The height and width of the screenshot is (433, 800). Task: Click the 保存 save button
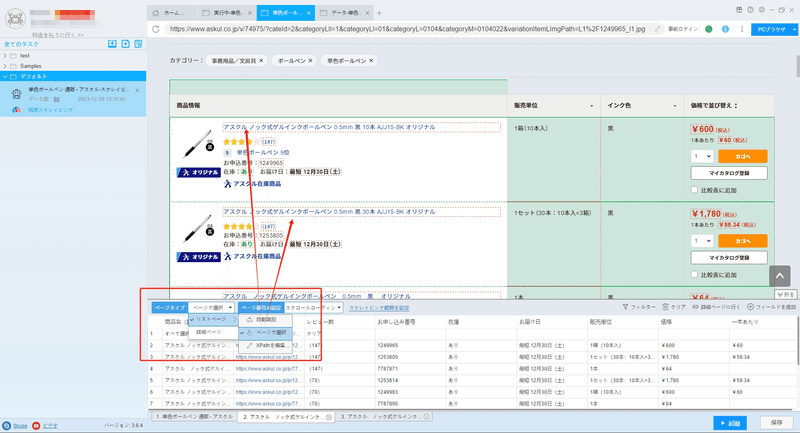tap(777, 423)
